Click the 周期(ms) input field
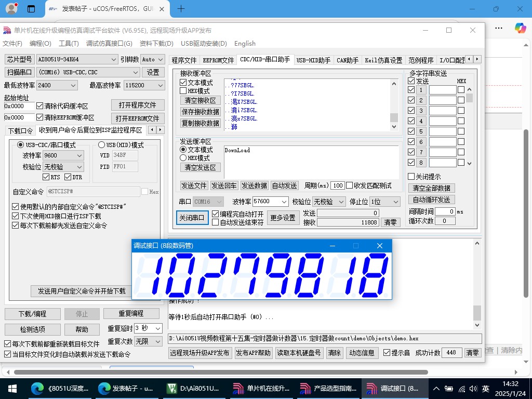This screenshot has height=399, width=532. pos(338,185)
